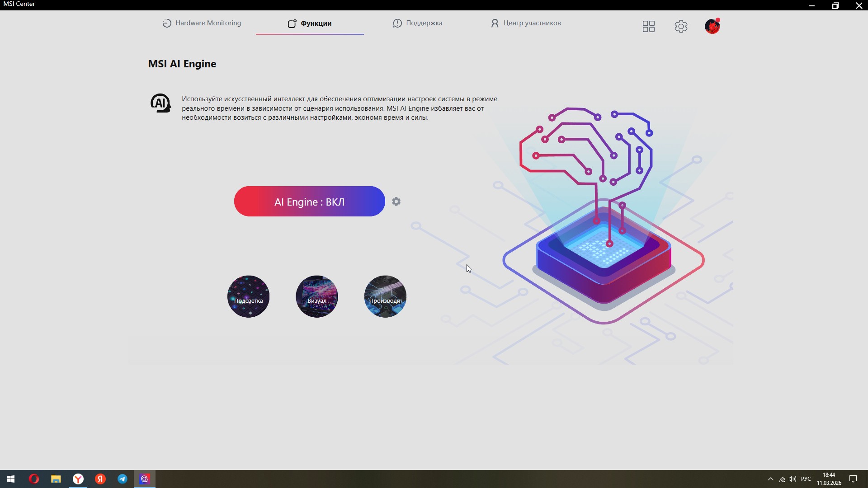Open the Поддержка tab
868x488 pixels.
pyautogui.click(x=417, y=23)
